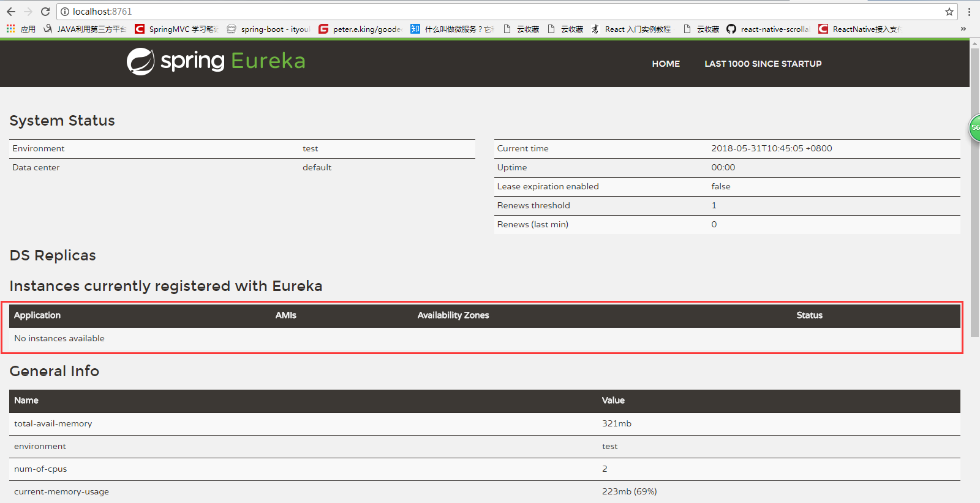Screen dimensions: 980x503
Task: Click the browser forward arrow
Action: [x=28, y=12]
